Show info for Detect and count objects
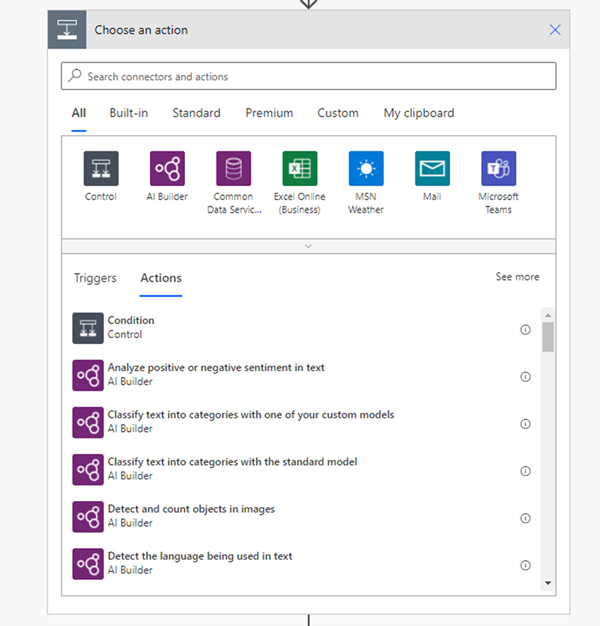This screenshot has height=626, width=600. point(525,518)
